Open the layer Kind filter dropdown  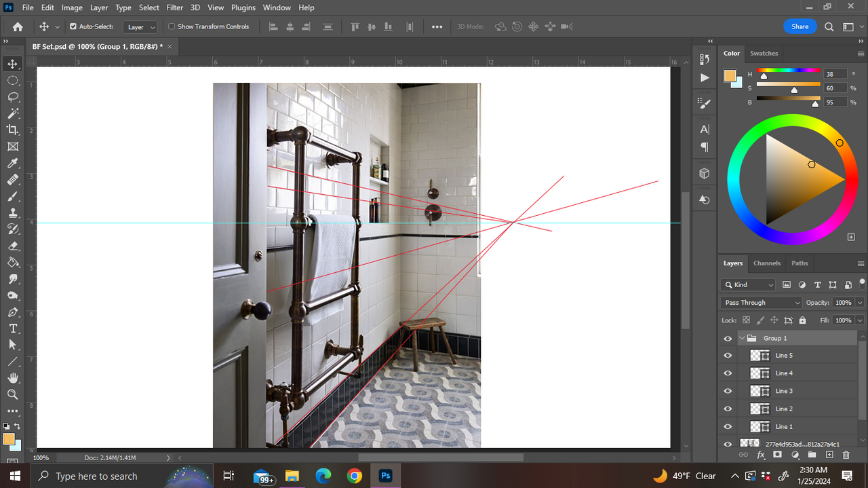point(749,285)
